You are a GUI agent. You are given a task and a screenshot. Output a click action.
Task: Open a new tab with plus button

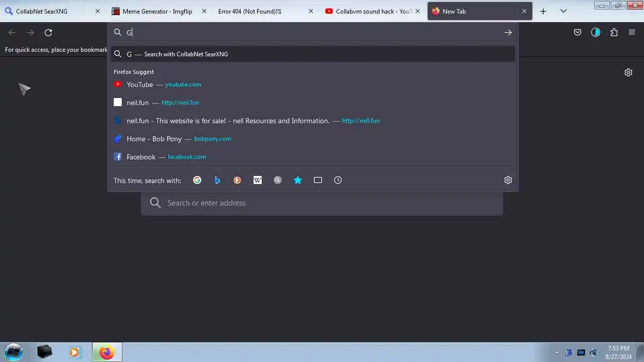543,11
